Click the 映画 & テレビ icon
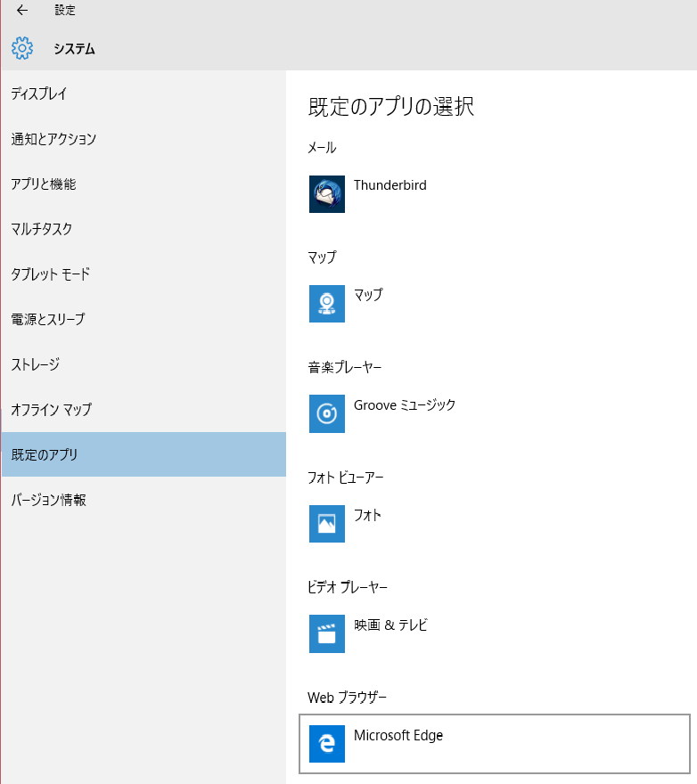The image size is (697, 784). point(327,633)
